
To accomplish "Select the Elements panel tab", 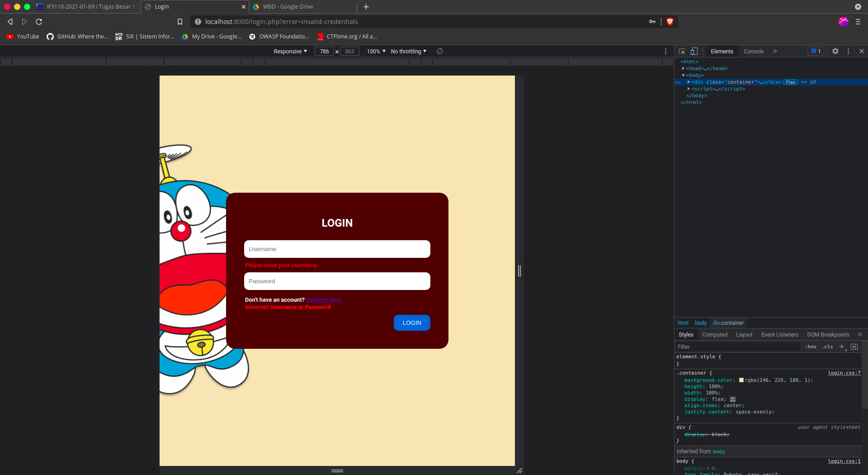I will pos(722,52).
